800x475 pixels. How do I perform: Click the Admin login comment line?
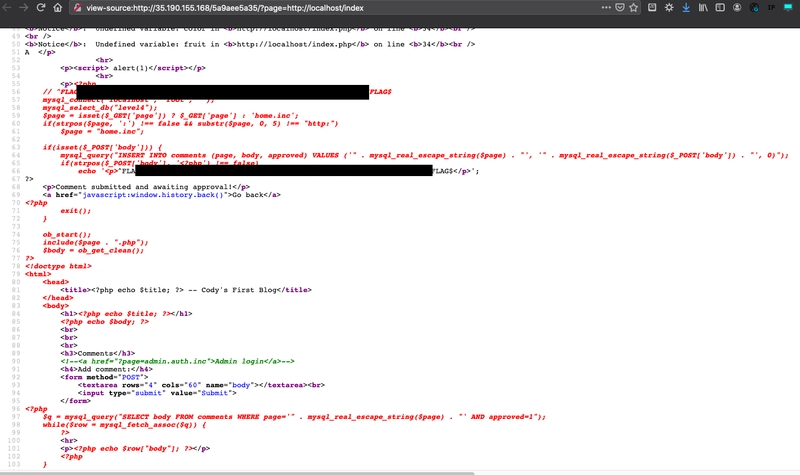click(177, 361)
